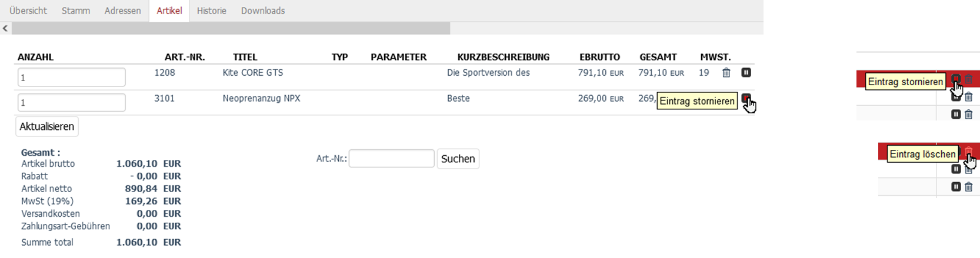Cancel the Kite CORE GTS entry
This screenshot has width=980, height=258.
[x=746, y=73]
